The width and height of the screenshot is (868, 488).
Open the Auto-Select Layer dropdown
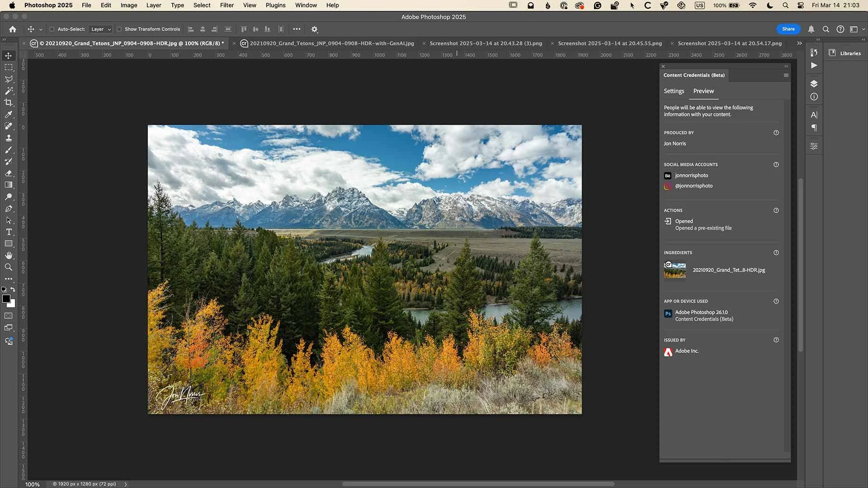click(x=101, y=29)
